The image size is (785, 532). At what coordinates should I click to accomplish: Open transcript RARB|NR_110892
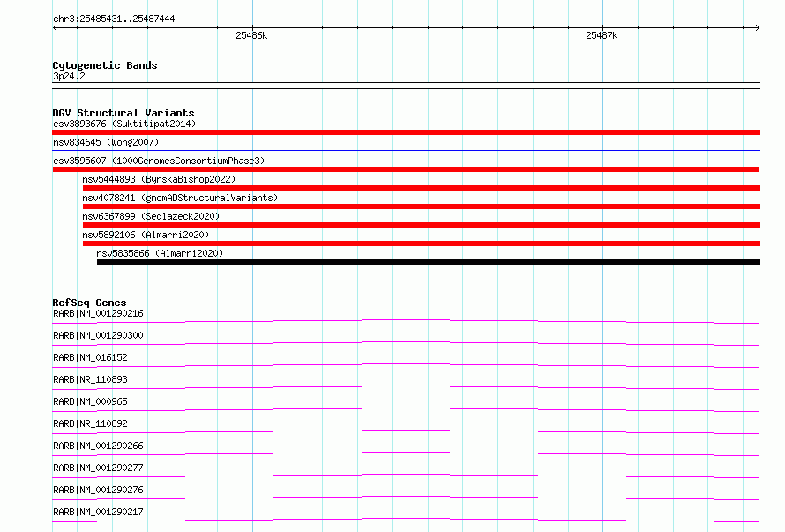[90, 423]
